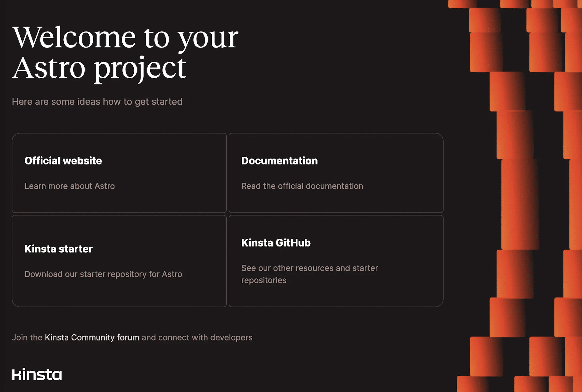Click the Documentation heading

pos(279,160)
